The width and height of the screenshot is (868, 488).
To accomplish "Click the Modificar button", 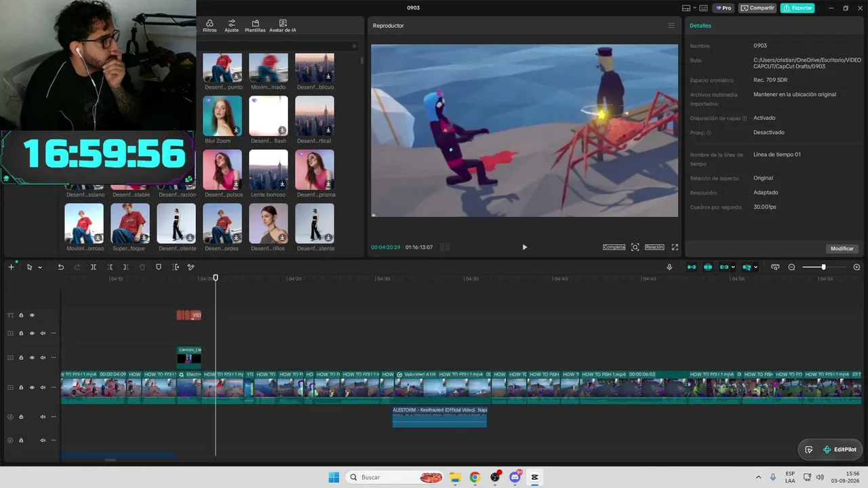I will click(842, 249).
